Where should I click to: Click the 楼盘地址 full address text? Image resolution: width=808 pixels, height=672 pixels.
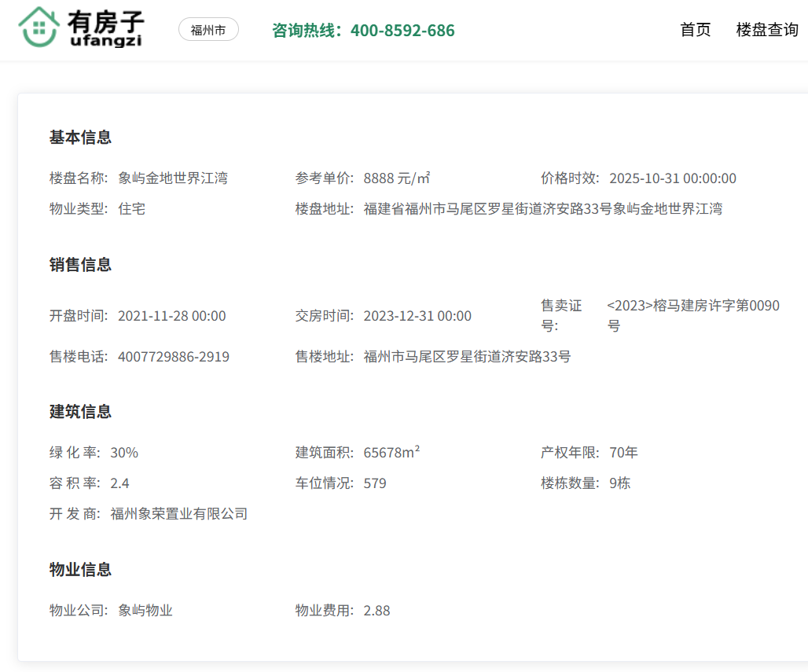pos(542,209)
